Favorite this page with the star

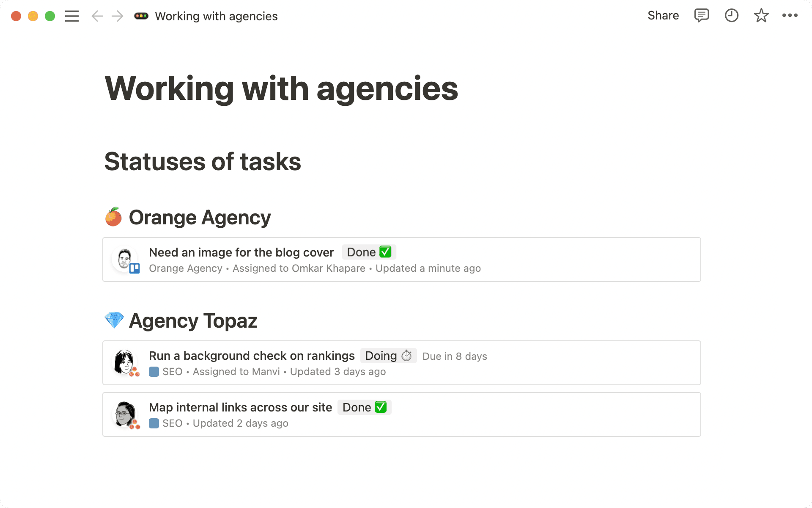761,16
